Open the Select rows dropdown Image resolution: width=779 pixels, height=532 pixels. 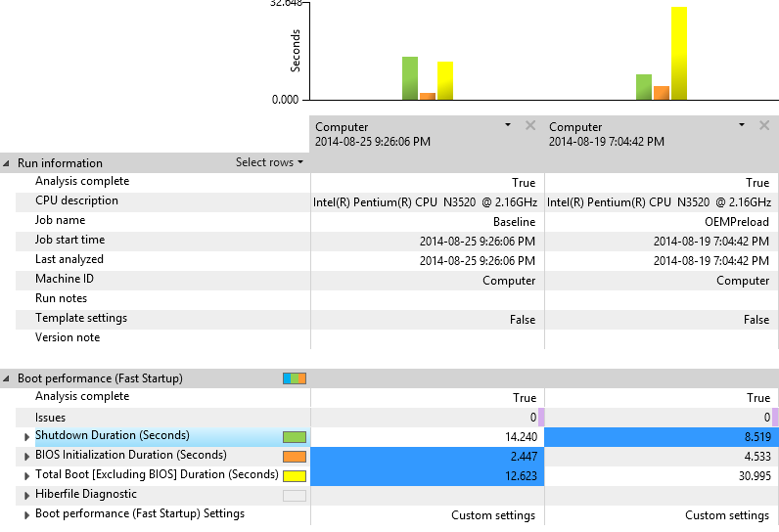pos(269,162)
